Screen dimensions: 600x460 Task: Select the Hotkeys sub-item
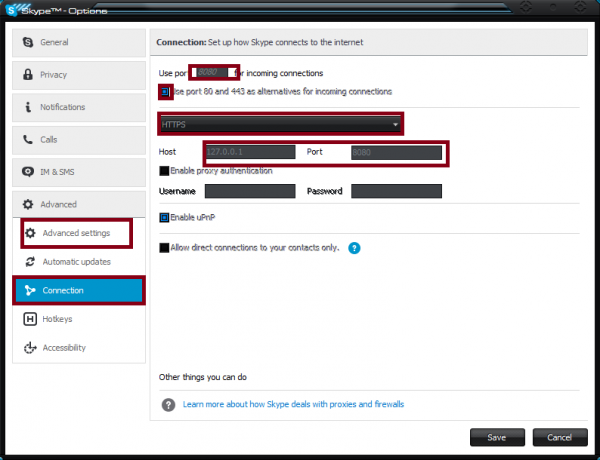click(79, 319)
